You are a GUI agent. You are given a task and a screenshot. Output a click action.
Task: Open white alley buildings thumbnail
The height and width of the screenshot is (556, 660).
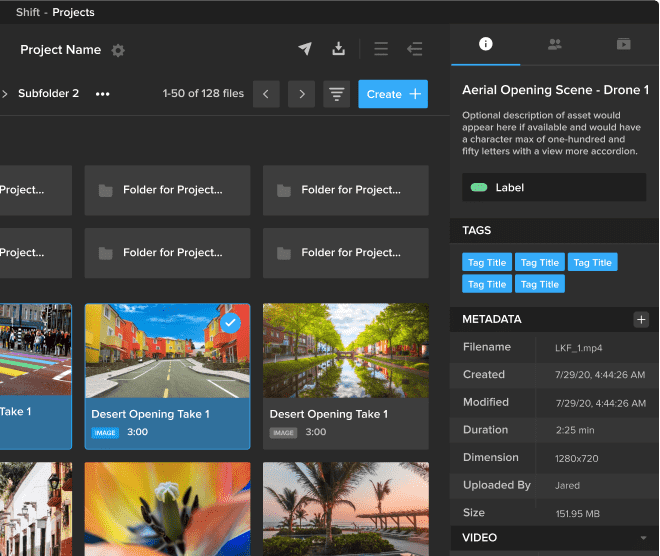tap(36, 509)
